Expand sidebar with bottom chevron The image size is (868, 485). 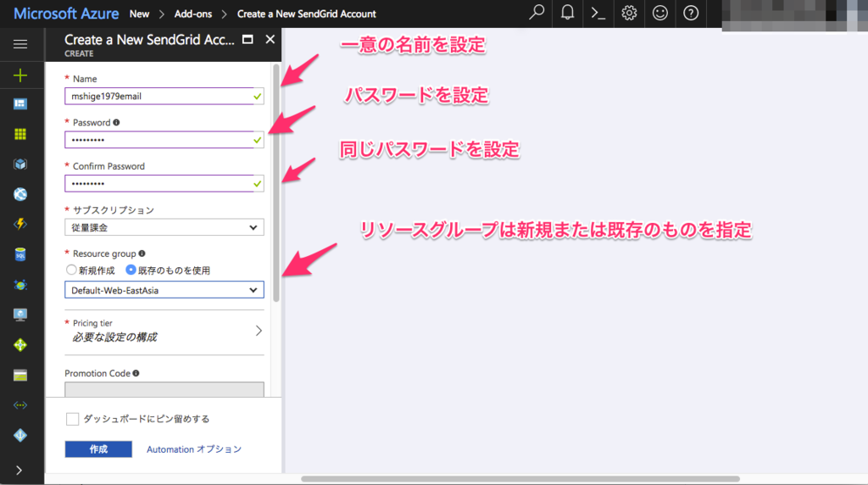click(19, 471)
